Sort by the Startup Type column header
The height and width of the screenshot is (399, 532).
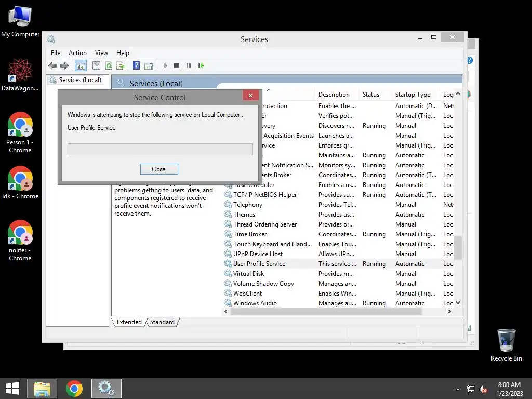(x=416, y=95)
